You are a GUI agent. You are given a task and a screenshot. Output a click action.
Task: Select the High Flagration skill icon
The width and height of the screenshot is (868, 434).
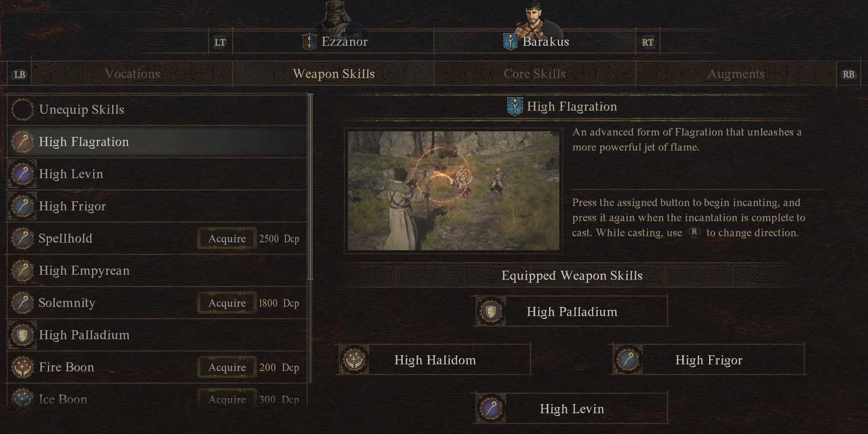22,142
